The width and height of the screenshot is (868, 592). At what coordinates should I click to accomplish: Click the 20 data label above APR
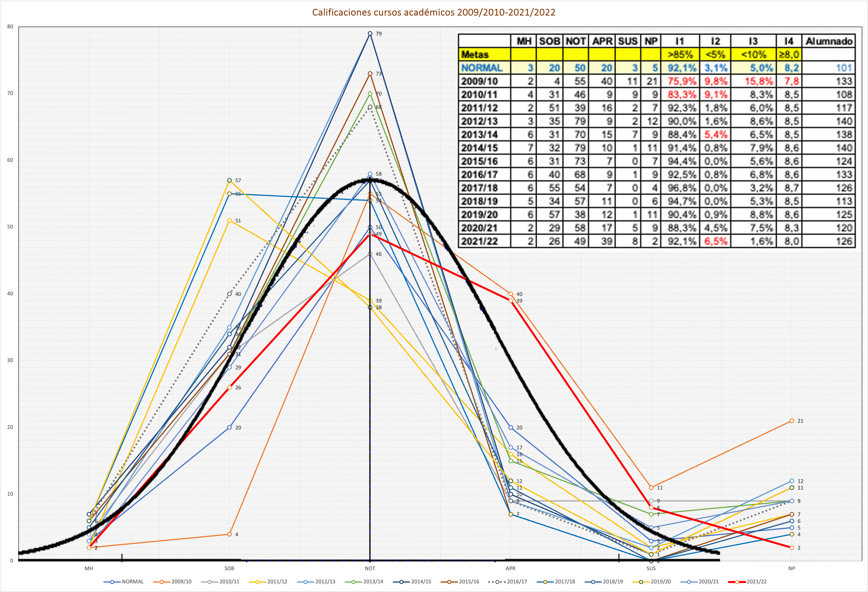(x=519, y=428)
